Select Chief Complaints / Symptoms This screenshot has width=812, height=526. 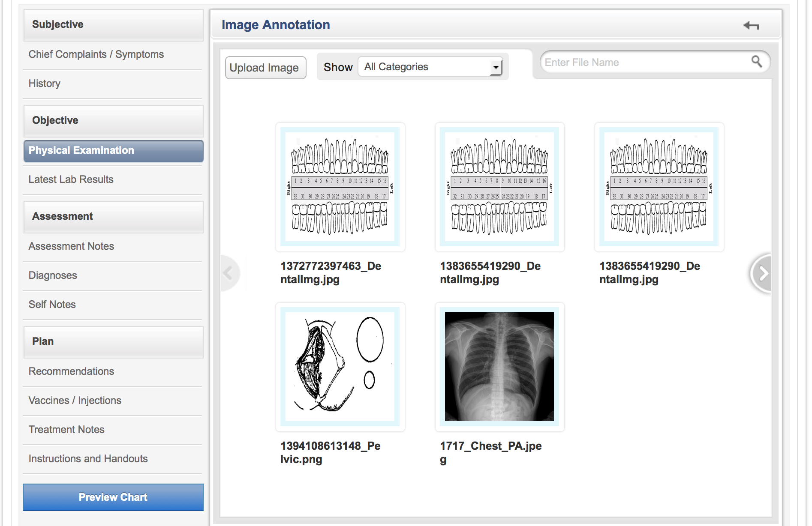coord(96,54)
